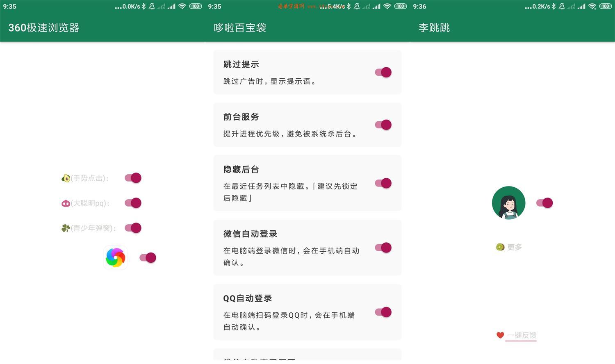Screen dimensions: 615x364
Task: Click the 在电脑端登录微信时 description
Action: pyautogui.click(x=291, y=256)
